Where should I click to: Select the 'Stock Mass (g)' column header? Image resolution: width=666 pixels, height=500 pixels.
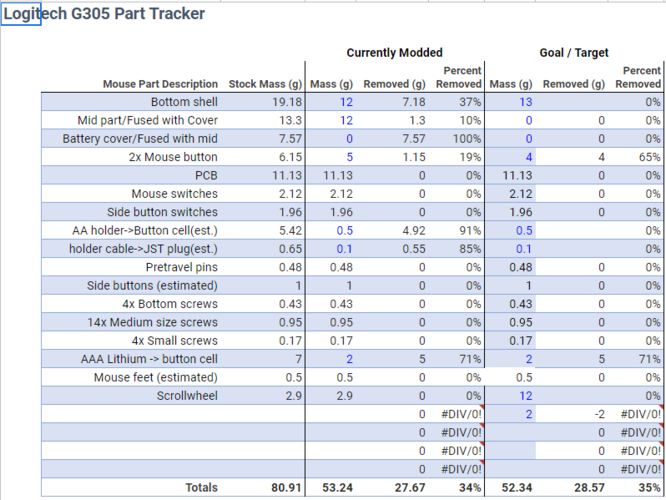pos(265,84)
